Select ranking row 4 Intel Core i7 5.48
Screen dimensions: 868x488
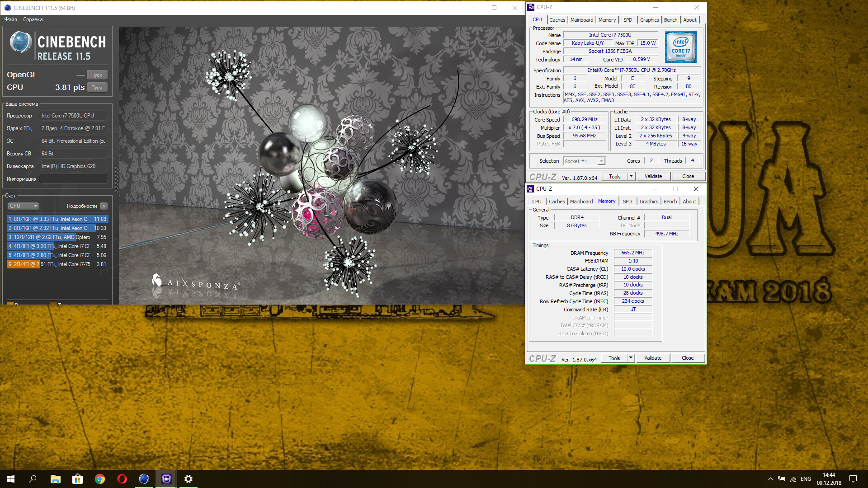tap(57, 246)
